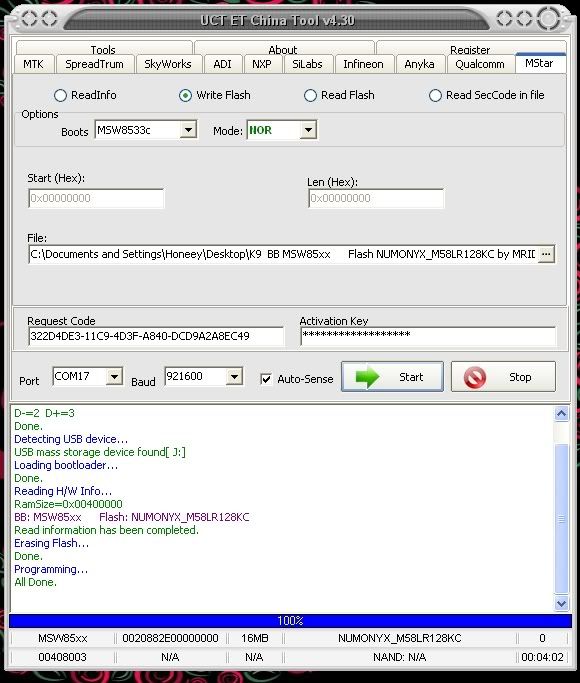Click the large round title bar button at right
This screenshot has width=580, height=683.
point(549,19)
